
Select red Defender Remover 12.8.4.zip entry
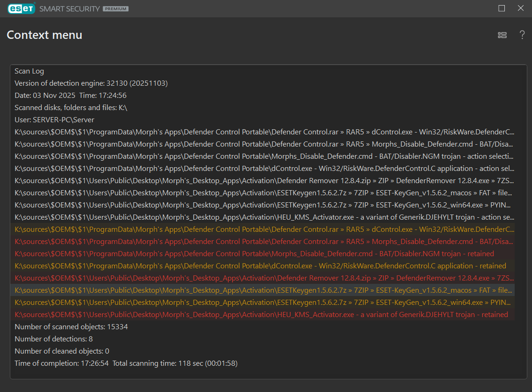pyautogui.click(x=264, y=278)
